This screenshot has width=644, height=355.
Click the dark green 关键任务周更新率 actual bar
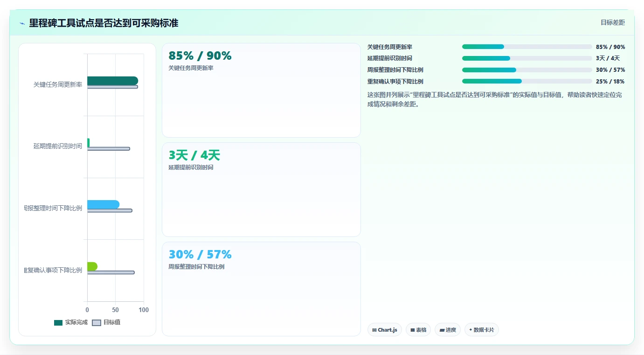112,81
